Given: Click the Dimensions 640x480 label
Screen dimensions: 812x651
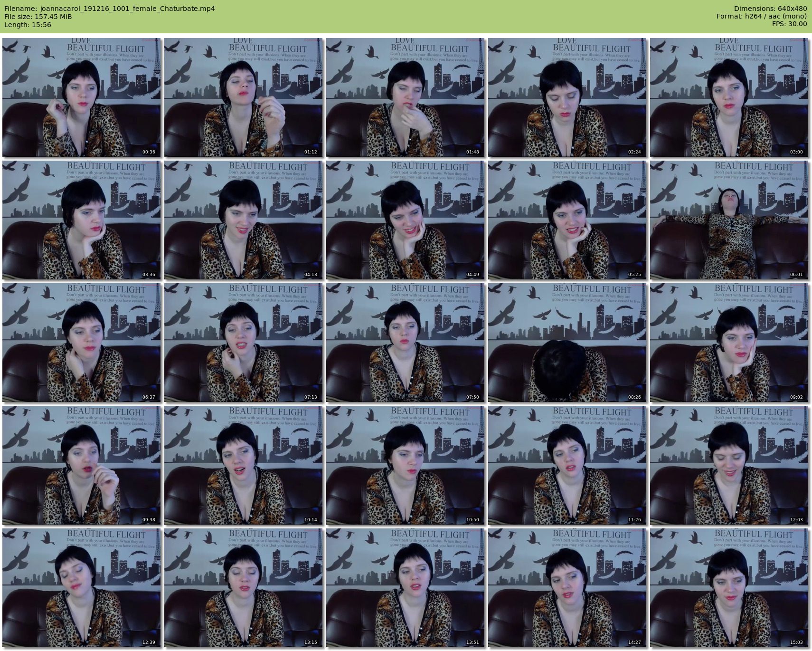Looking at the screenshot, I should coord(770,9).
